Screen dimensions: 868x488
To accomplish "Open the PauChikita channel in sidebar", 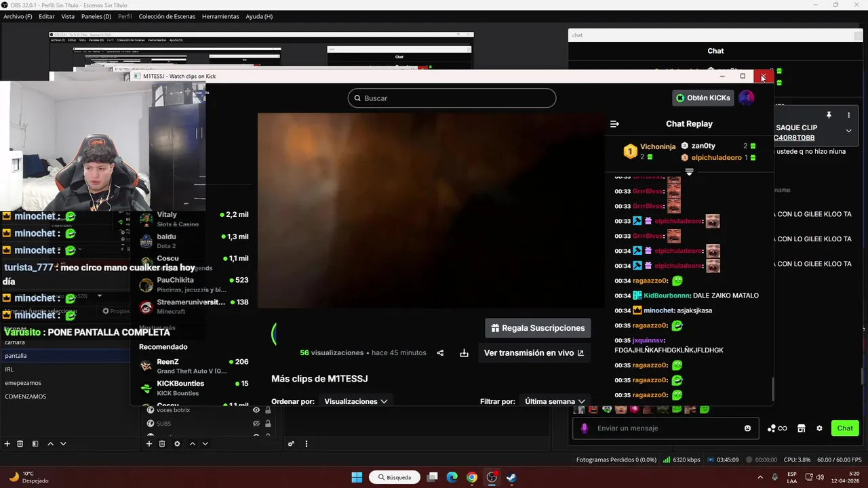I will coord(193,285).
